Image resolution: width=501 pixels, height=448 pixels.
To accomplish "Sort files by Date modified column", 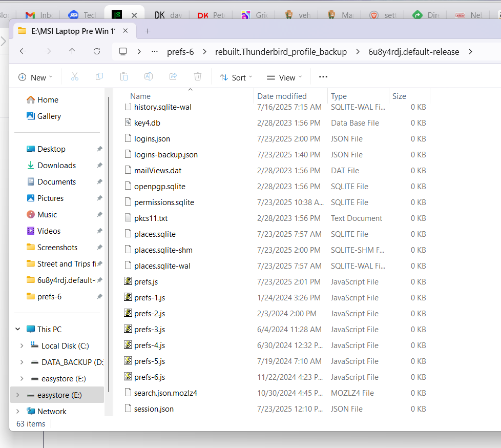I will click(x=282, y=96).
